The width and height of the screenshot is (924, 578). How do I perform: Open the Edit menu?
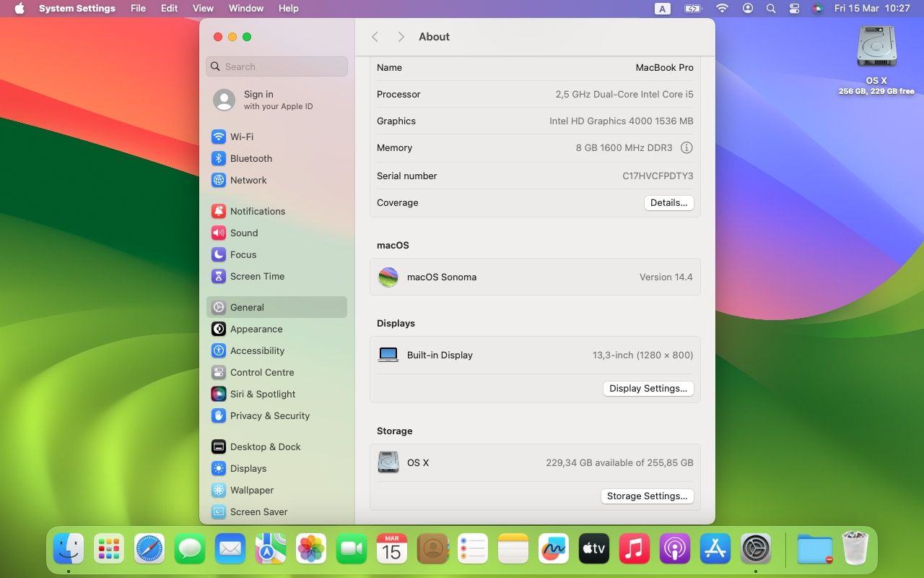[169, 9]
